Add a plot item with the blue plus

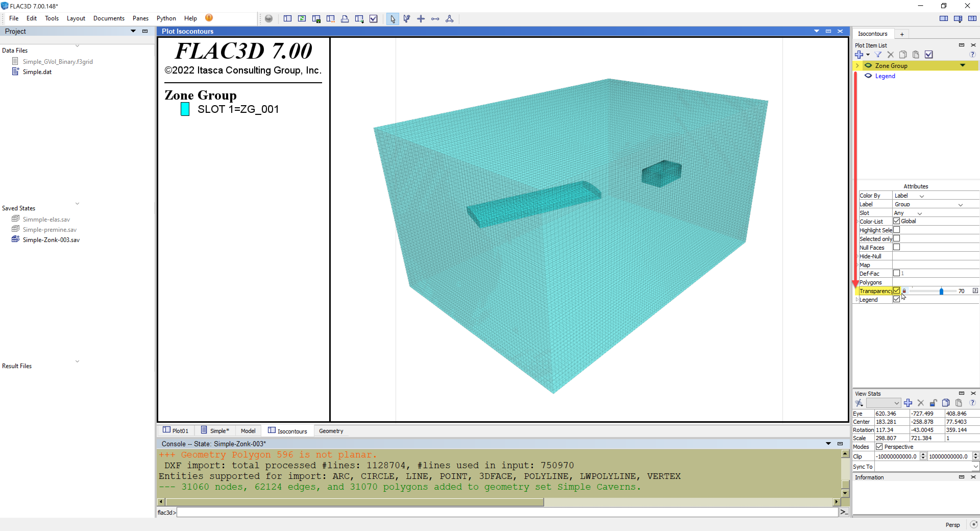(x=859, y=54)
